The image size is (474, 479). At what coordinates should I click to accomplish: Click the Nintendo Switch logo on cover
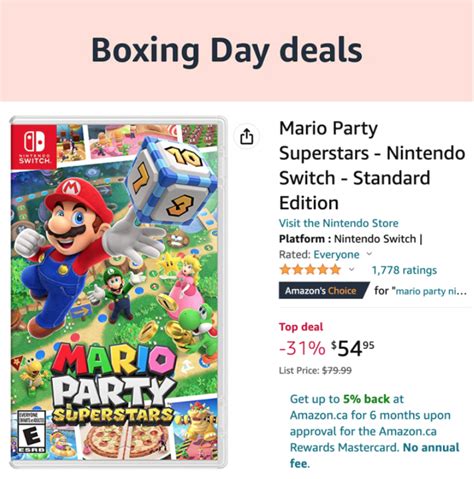34,145
